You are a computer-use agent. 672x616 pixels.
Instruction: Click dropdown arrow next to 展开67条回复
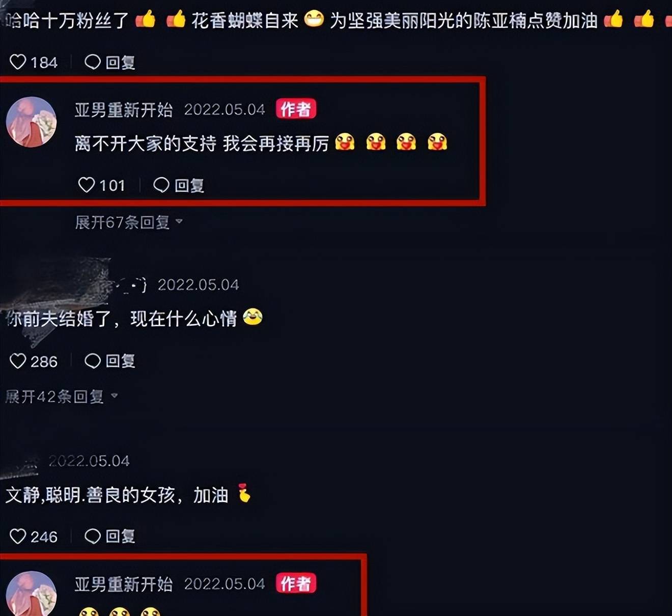click(x=179, y=221)
